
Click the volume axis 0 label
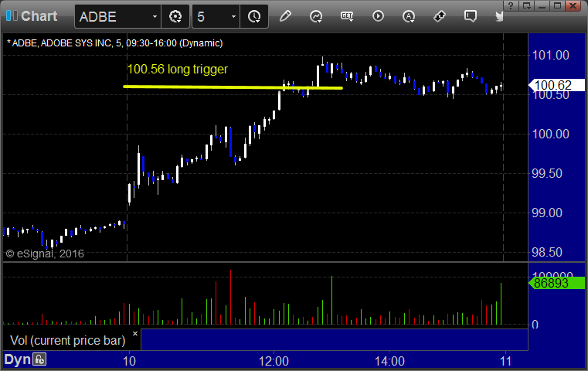pos(535,325)
